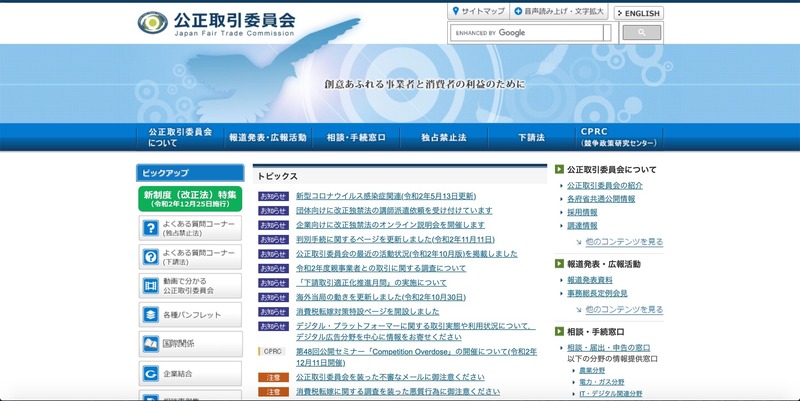Open よくある質問コーナー (下請法) question icon

pos(151,257)
